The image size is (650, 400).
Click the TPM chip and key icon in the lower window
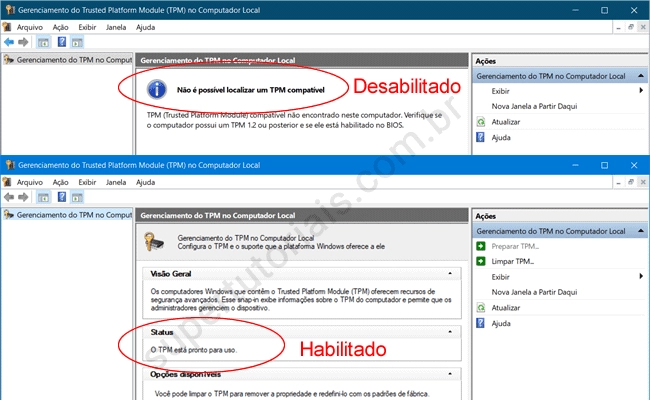coord(154,241)
